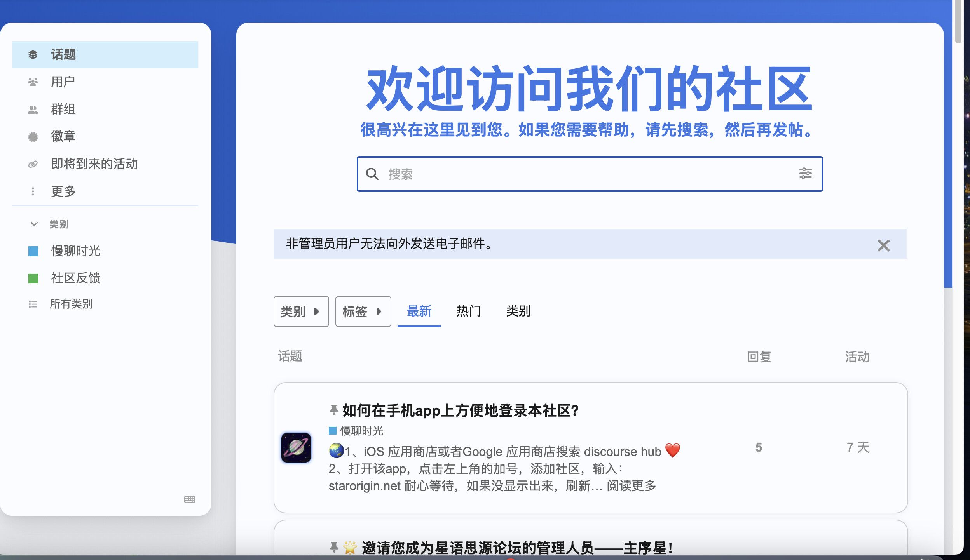Collapse the 类别 sidebar section
Image resolution: width=970 pixels, height=560 pixels.
(34, 224)
